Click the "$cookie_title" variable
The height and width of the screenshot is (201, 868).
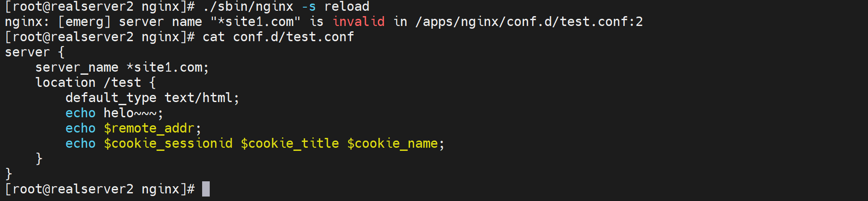[x=290, y=143]
